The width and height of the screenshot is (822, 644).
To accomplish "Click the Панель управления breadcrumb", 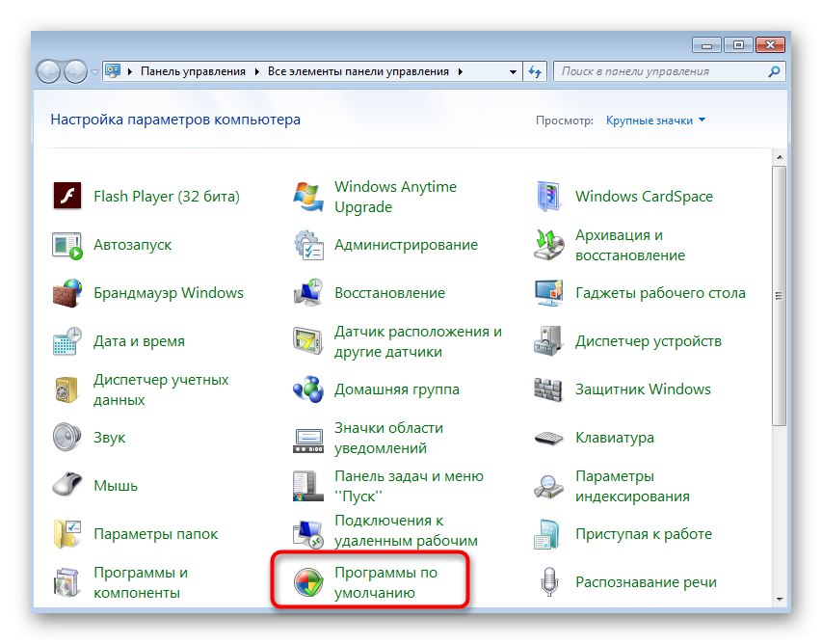I will (193, 71).
